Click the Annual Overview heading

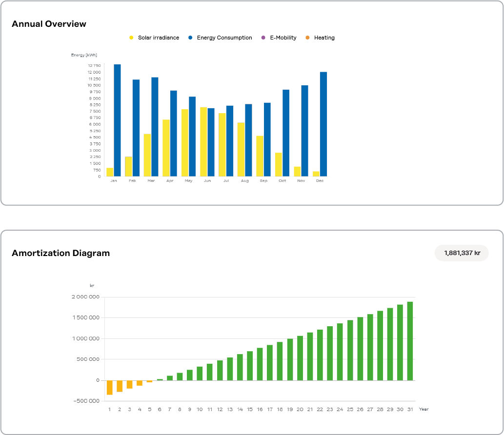tap(49, 24)
